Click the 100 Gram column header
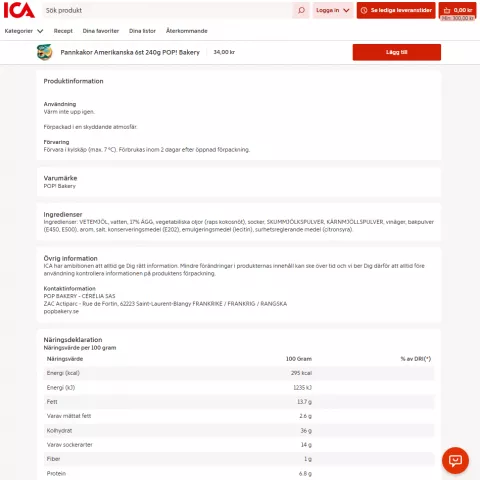480x480 pixels. [299, 359]
